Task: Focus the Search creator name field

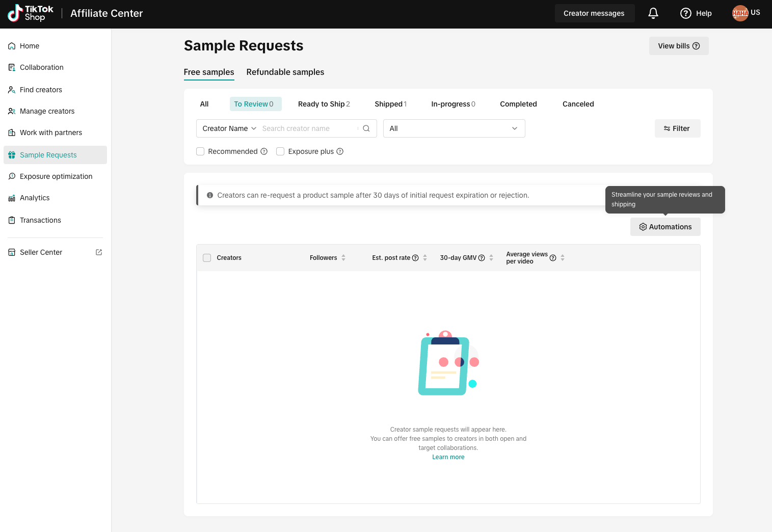Action: point(308,128)
